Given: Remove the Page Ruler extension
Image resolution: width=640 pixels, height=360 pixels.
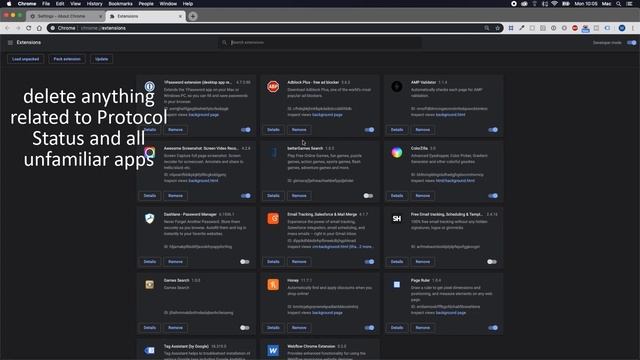Looking at the screenshot, I should tap(423, 328).
